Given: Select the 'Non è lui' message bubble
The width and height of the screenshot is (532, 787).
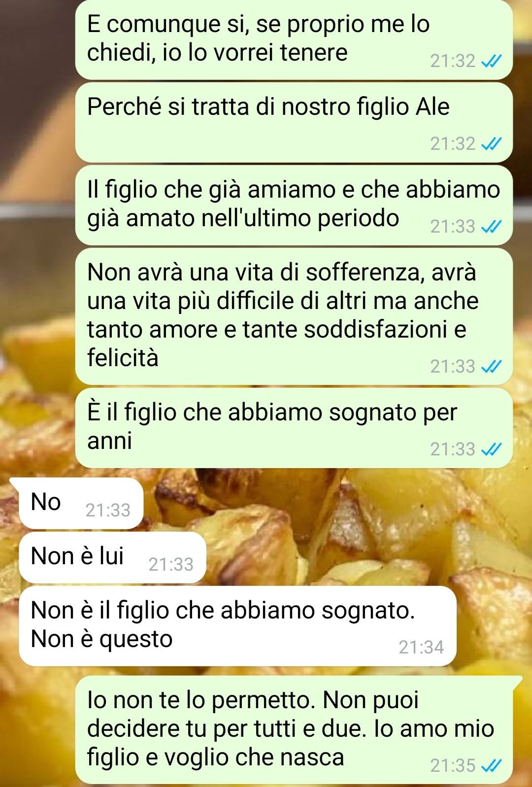Looking at the screenshot, I should point(112,557).
